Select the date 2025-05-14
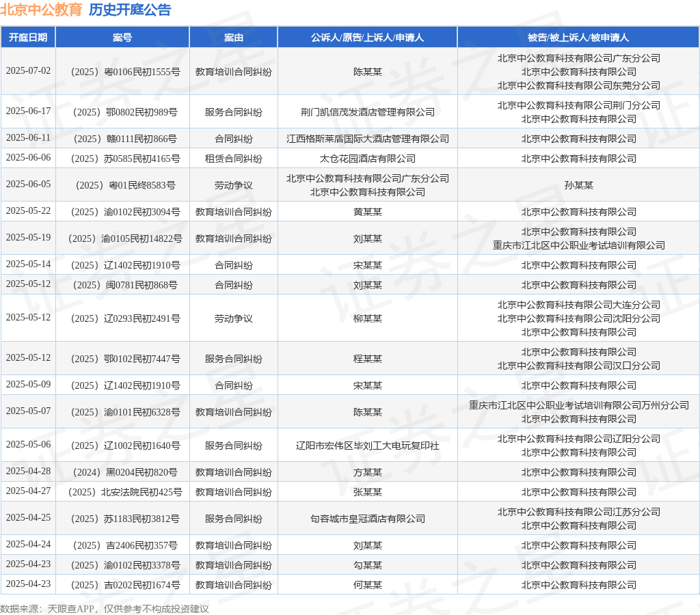This screenshot has height=615, width=700. point(28,264)
